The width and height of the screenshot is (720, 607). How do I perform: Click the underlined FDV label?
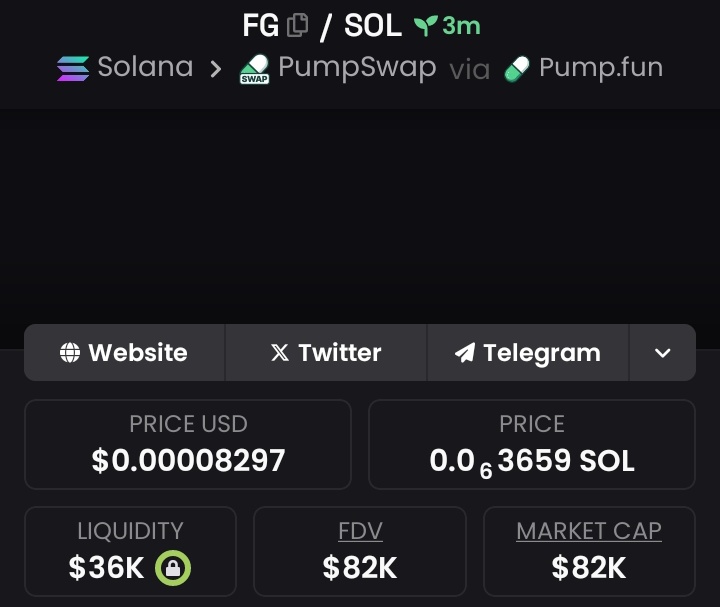coord(360,531)
